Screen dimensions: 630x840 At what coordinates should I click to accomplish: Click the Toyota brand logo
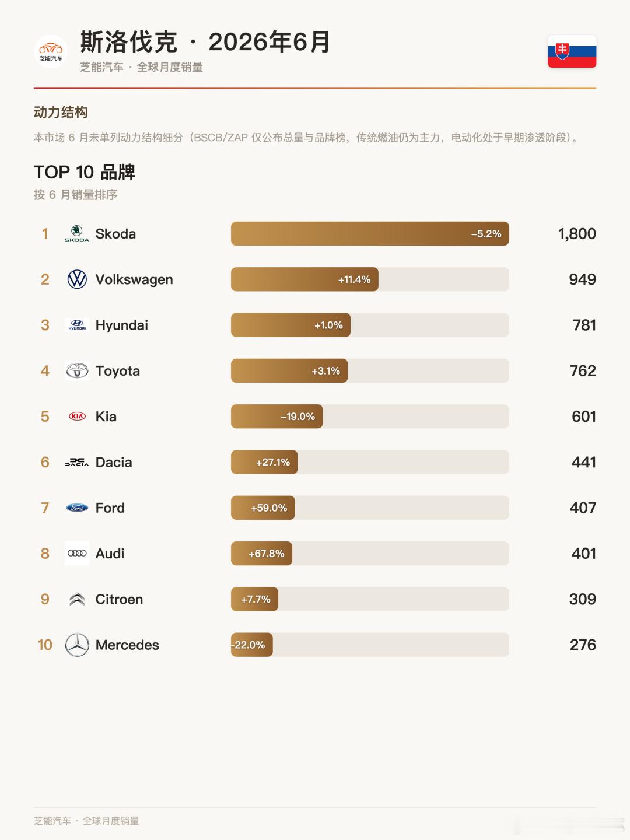click(x=77, y=371)
